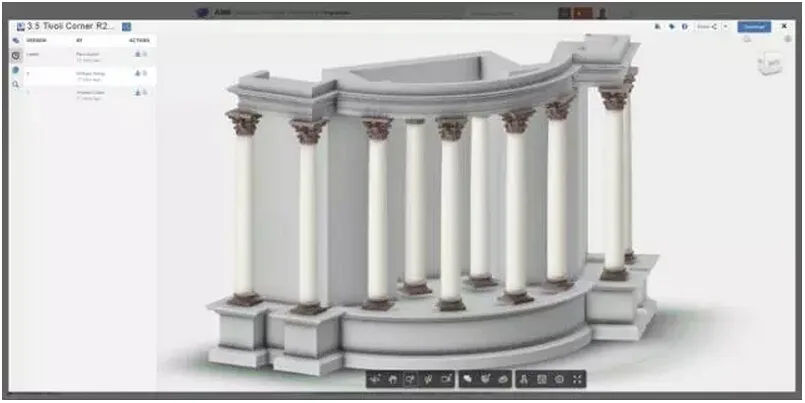This screenshot has width=805, height=403.
Task: Open the blue comments bubble sidebar icon
Action: [16, 70]
